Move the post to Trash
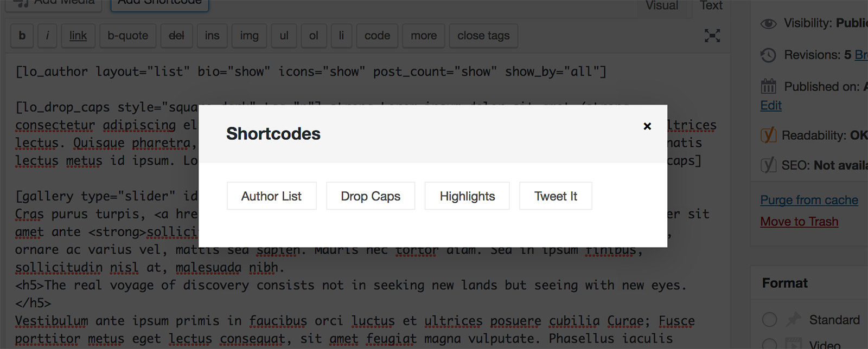Screen dimensions: 868x349 coord(799,221)
